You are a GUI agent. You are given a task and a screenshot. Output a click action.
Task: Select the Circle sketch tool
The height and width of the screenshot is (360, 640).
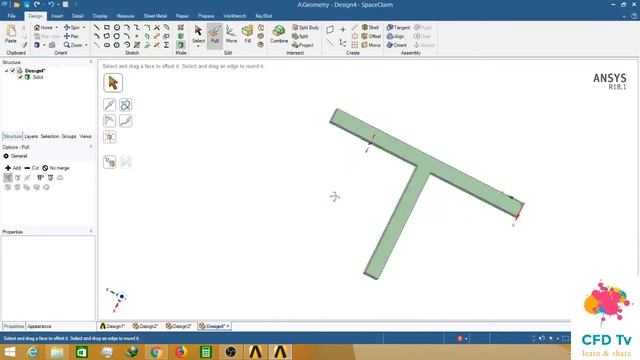click(117, 27)
